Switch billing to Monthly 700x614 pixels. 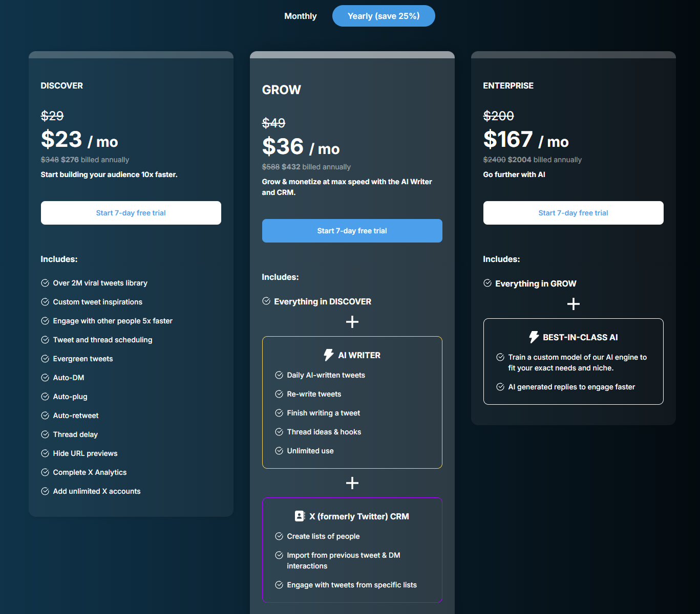click(x=300, y=16)
